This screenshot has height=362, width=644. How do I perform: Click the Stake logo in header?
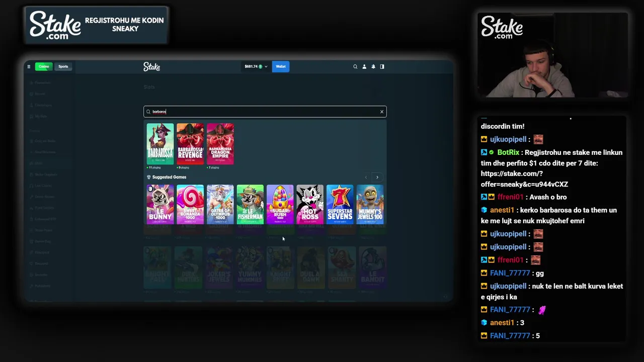pos(151,66)
